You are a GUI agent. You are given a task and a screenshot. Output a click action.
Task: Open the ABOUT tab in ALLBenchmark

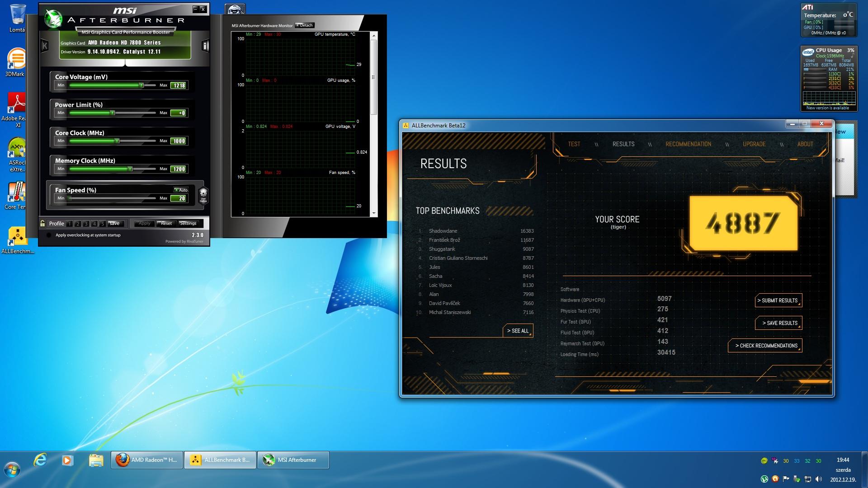(805, 144)
